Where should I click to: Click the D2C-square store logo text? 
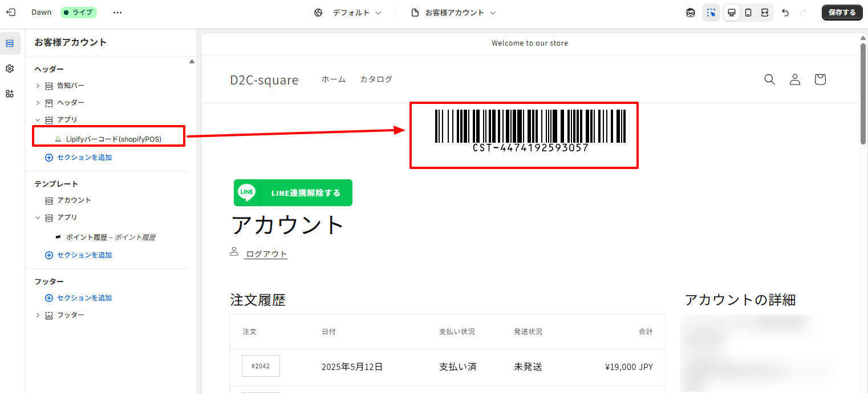pyautogui.click(x=264, y=80)
